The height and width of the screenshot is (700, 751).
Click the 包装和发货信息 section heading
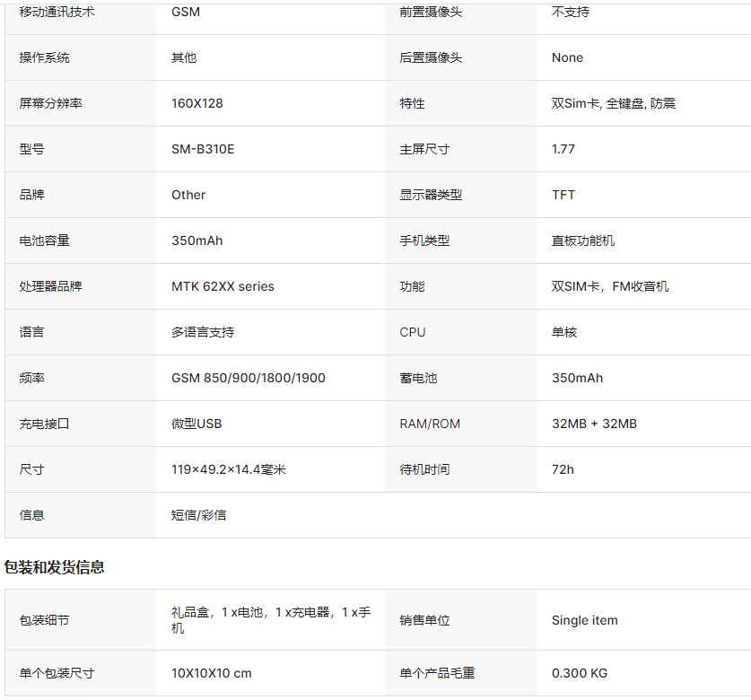pyautogui.click(x=54, y=567)
